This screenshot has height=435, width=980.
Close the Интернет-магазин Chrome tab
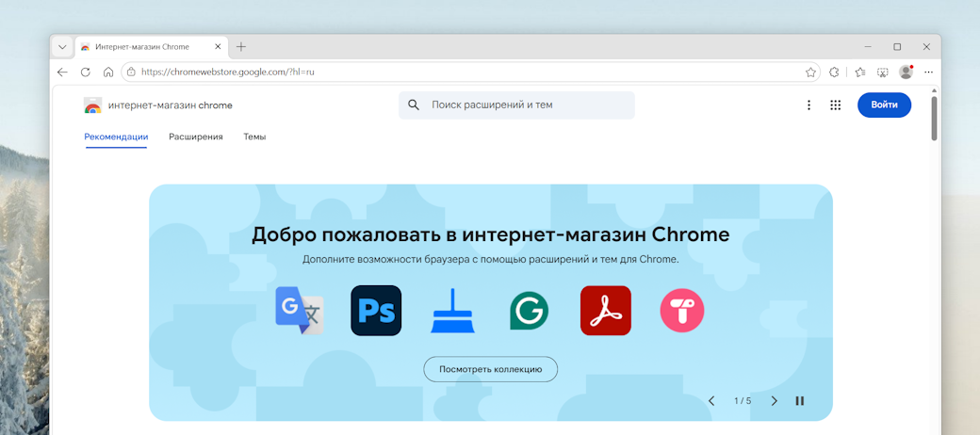[x=218, y=47]
